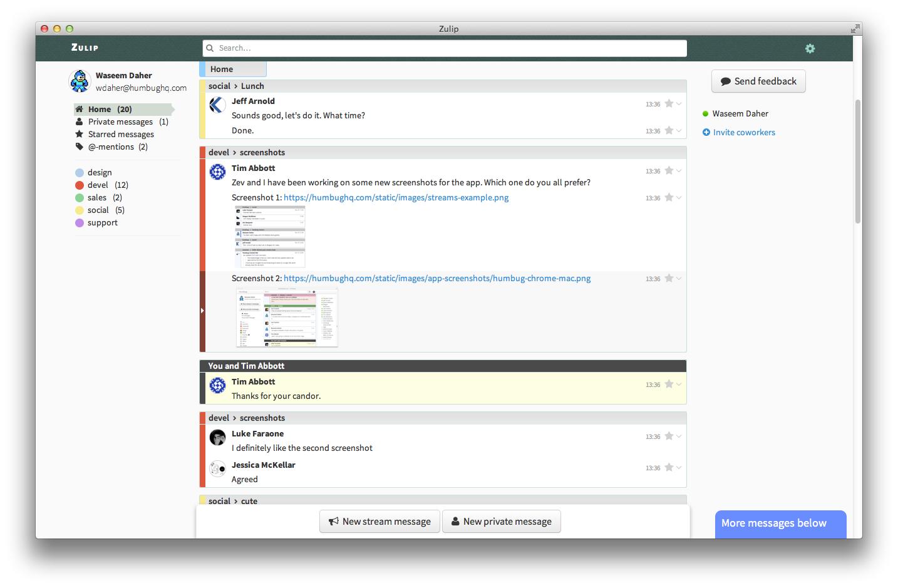The image size is (898, 588).
Task: Click the vertical scrollbar thumb on right
Action: (x=858, y=161)
